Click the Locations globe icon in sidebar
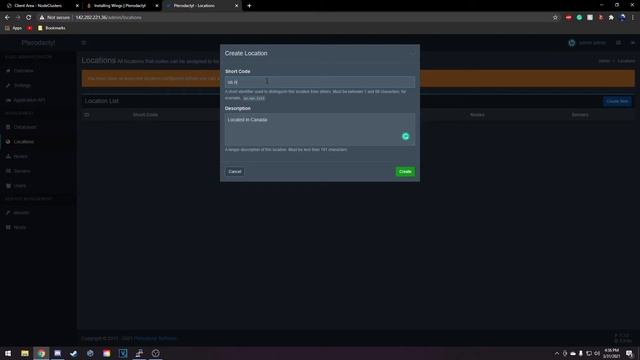This screenshot has width=640, height=360. [x=8, y=142]
